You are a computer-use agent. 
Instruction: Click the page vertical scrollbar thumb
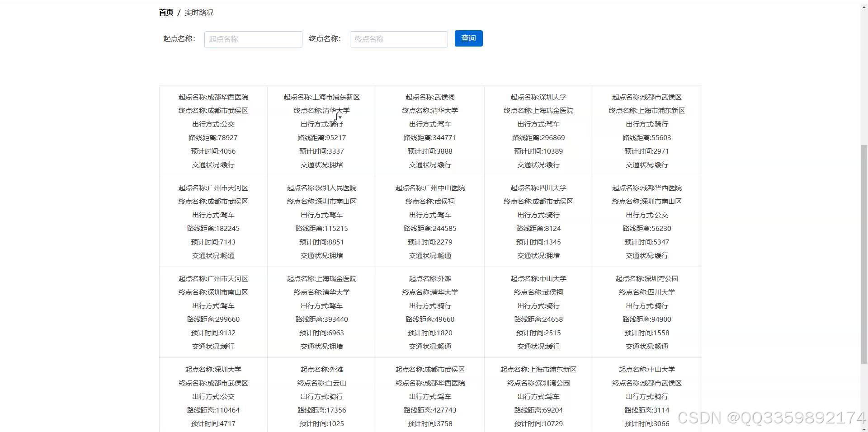click(x=864, y=254)
